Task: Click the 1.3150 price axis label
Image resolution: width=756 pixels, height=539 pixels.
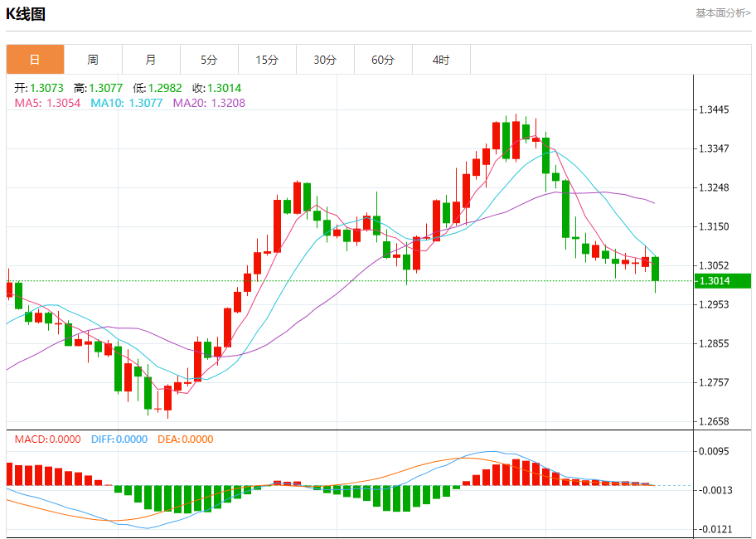Action: [714, 226]
